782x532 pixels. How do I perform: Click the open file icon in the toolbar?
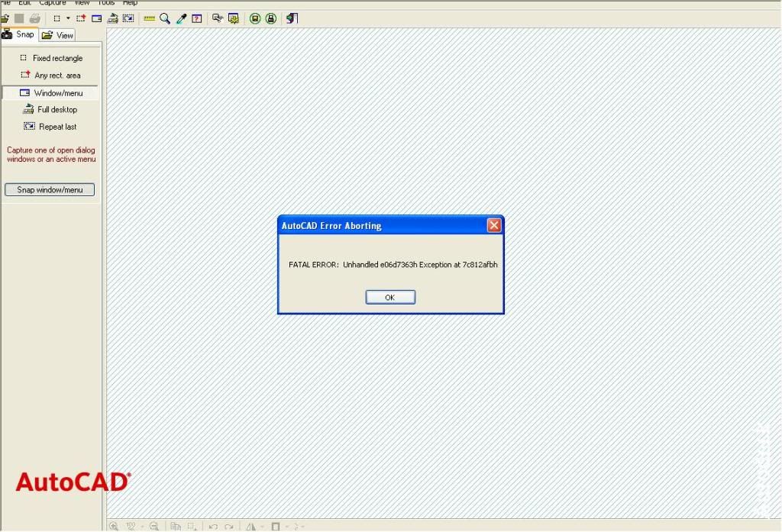pos(5,19)
